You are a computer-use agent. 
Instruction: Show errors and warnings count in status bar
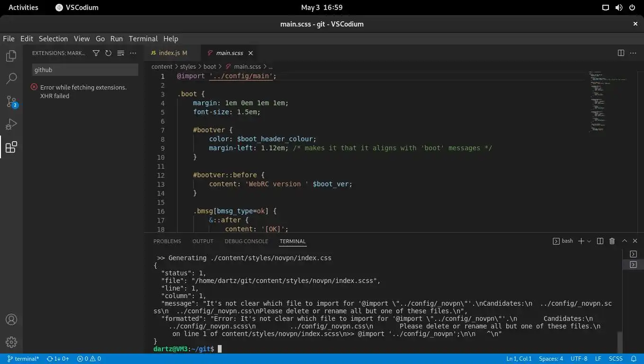pos(89,359)
